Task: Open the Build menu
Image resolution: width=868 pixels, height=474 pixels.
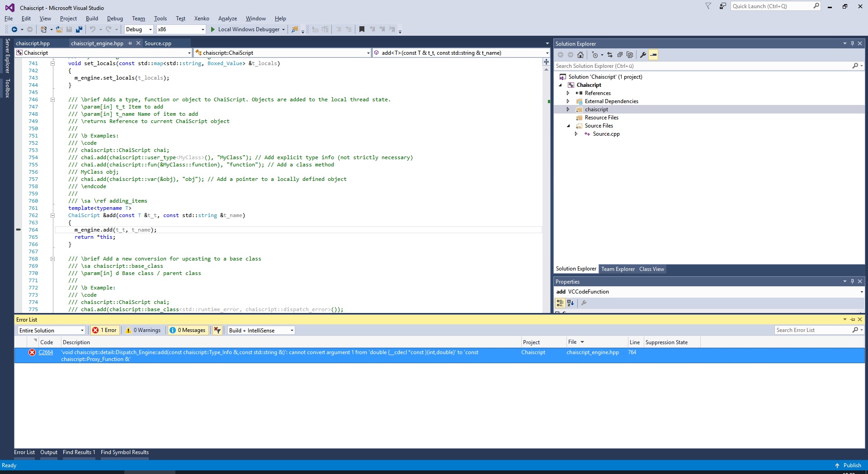Action: 92,19
